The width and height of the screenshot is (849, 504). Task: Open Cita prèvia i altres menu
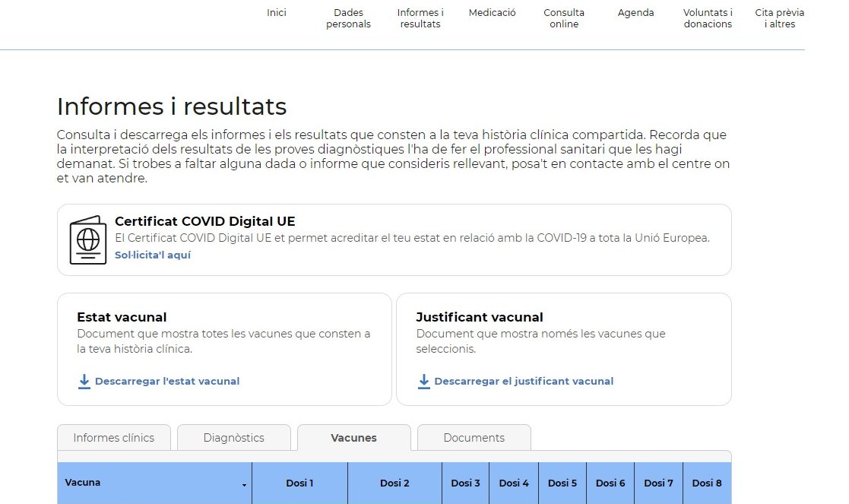click(x=779, y=18)
